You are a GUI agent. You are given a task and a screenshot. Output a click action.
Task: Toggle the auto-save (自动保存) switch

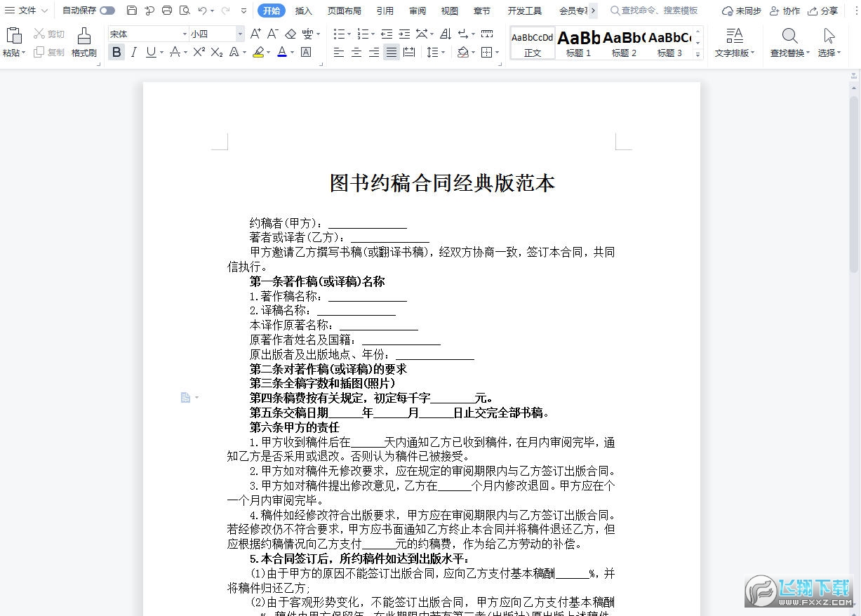[107, 11]
